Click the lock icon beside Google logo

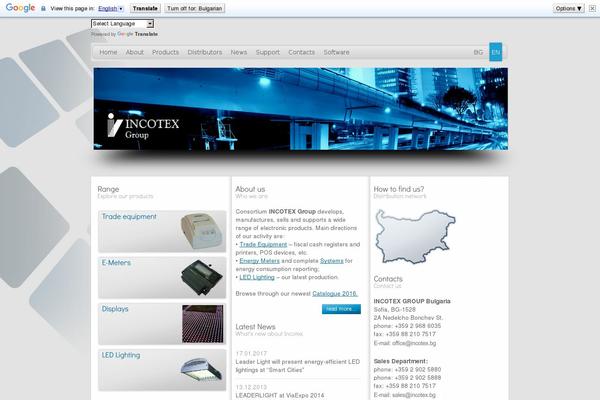click(43, 8)
